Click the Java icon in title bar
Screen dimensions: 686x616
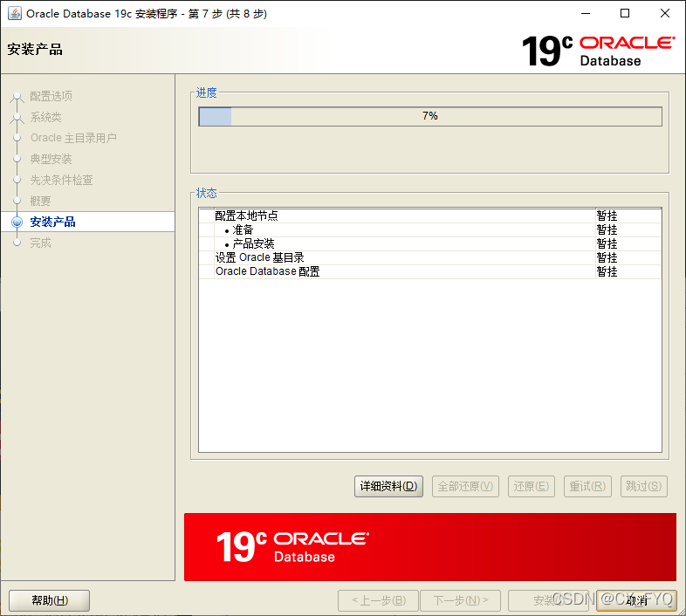point(14,13)
